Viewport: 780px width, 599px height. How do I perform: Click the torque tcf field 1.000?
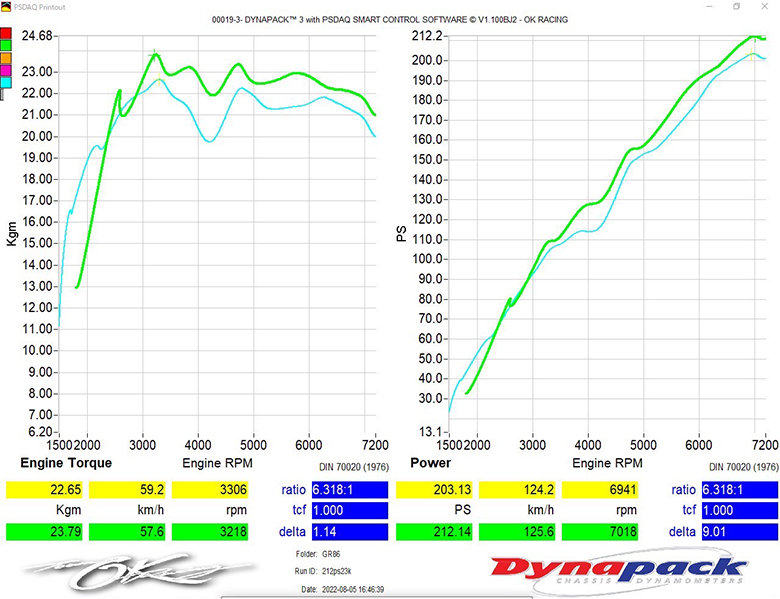coord(350,510)
